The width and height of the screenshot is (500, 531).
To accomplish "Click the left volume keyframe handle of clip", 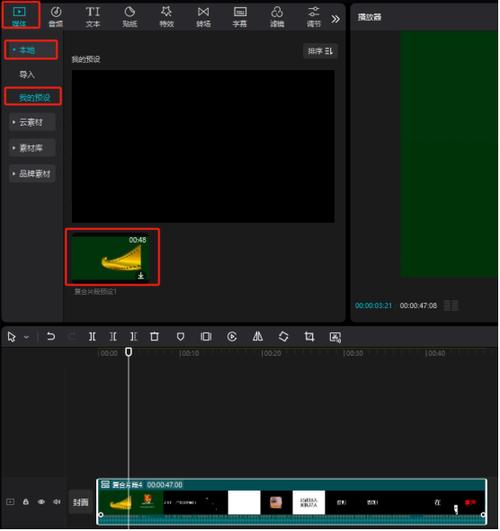I will pyautogui.click(x=101, y=515).
